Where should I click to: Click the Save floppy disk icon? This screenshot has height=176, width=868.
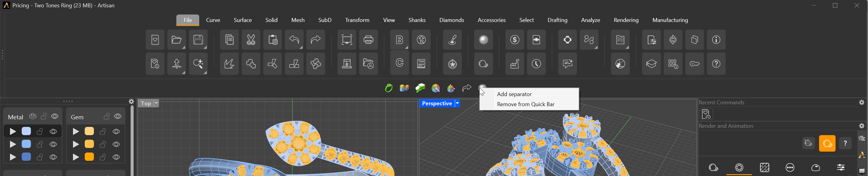[x=198, y=40]
